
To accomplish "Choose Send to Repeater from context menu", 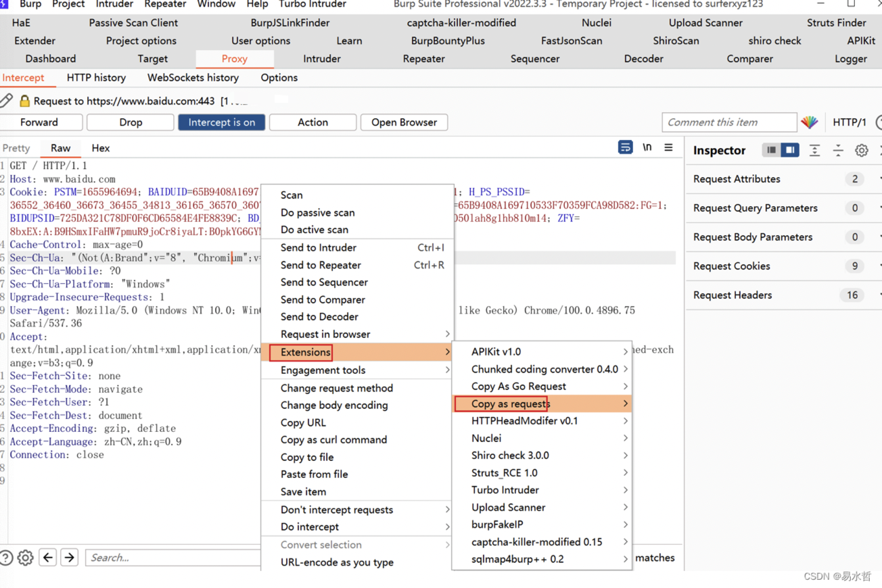I will tap(357, 265).
